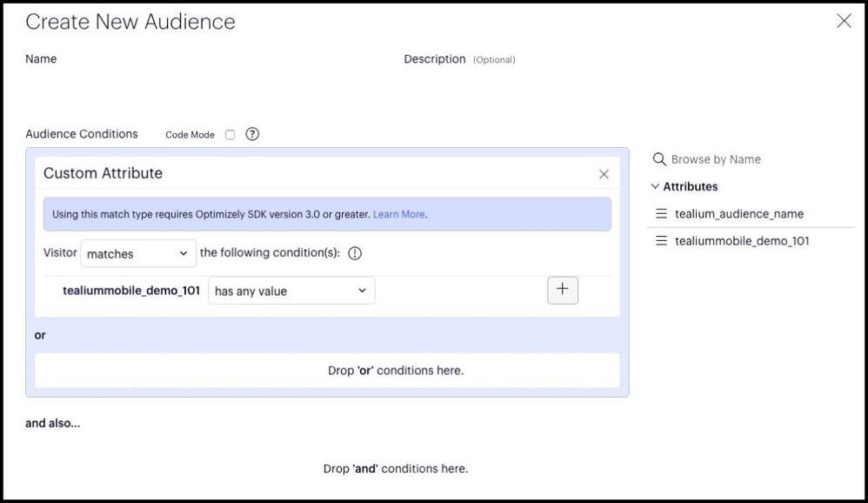868x503 pixels.
Task: Collapse the Attributes section
Action: click(656, 186)
